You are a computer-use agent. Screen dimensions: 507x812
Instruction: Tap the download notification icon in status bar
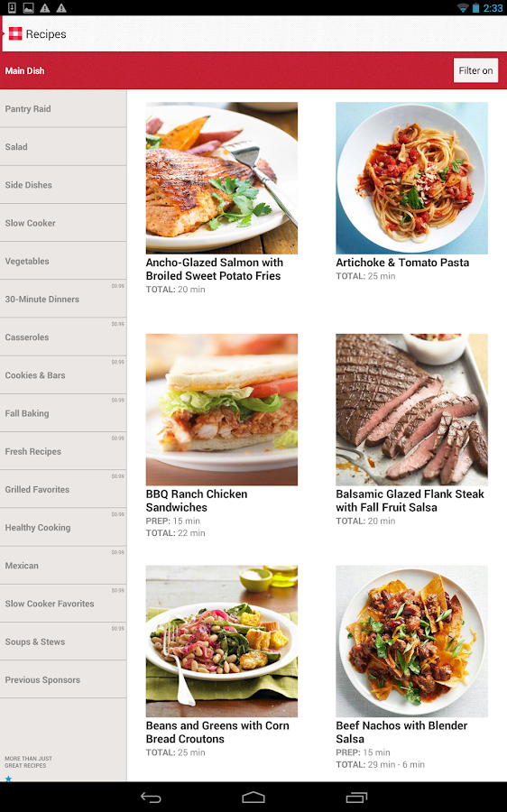pos(12,8)
